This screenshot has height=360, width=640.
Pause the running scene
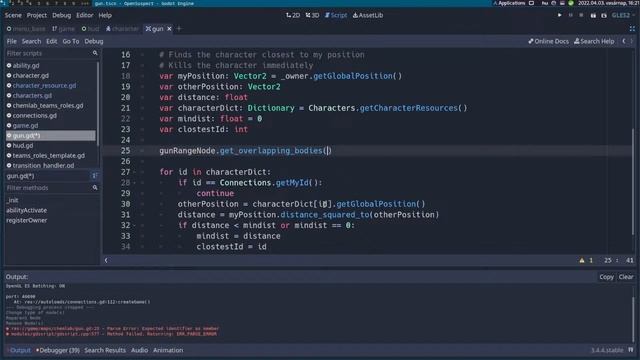571,15
